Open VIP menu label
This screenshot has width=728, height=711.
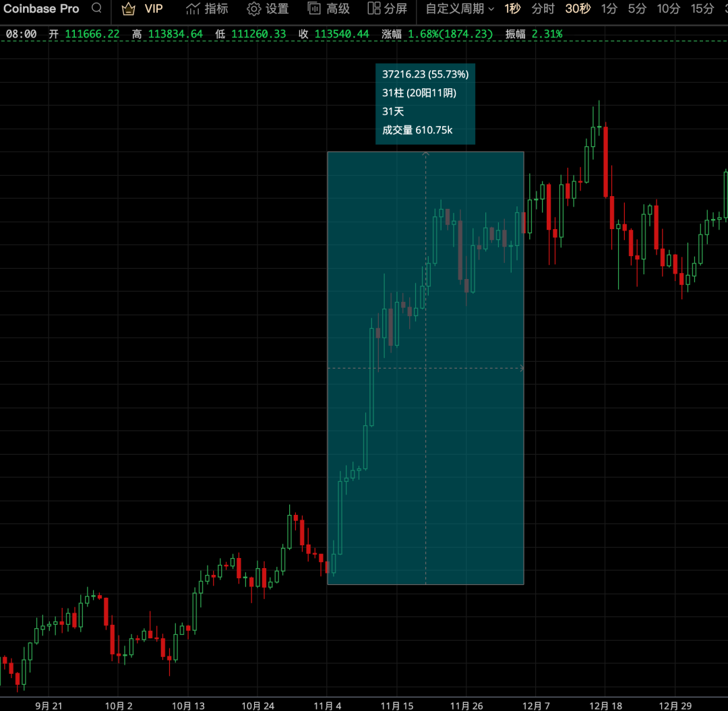154,9
